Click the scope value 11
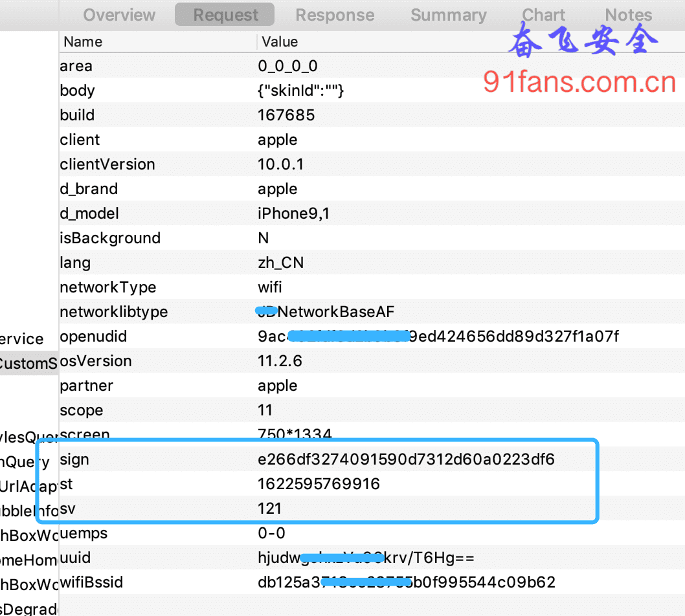Image resolution: width=685 pixels, height=616 pixels. click(265, 410)
